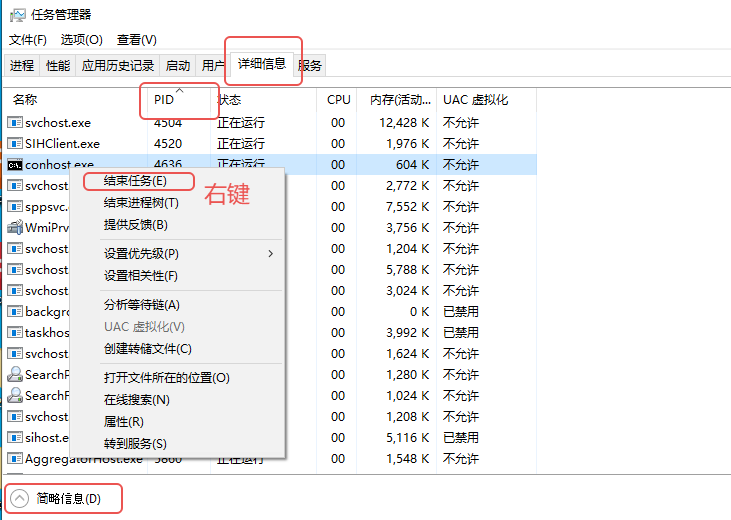Switch to the 服务 tab
This screenshot has height=520, width=731.
click(310, 65)
